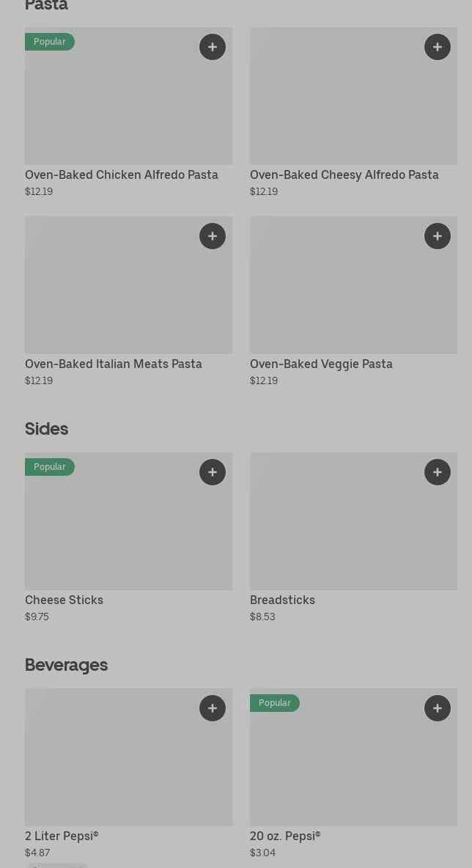Add Oven-Baked Cheesy Alfredo Pasta to cart

[x=438, y=47]
